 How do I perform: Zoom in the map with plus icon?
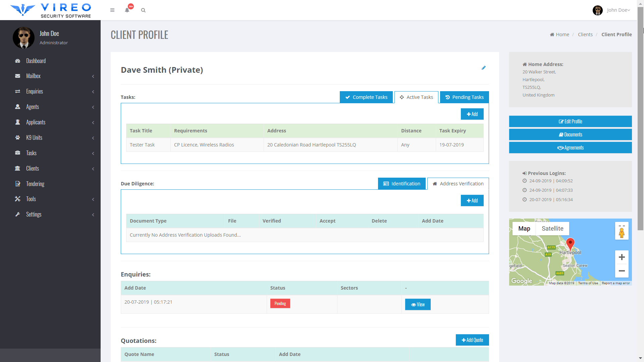(622, 257)
